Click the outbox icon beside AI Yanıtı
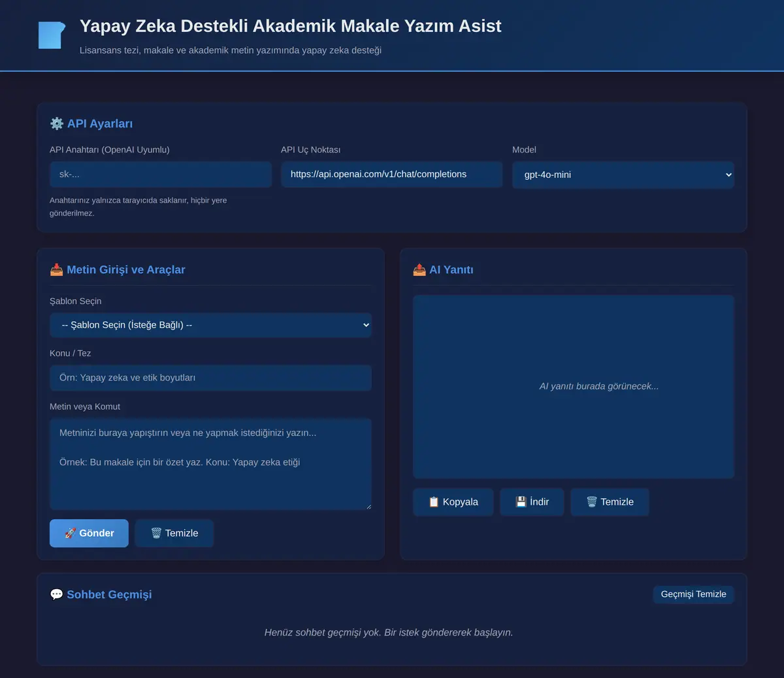The height and width of the screenshot is (678, 784). click(x=419, y=269)
